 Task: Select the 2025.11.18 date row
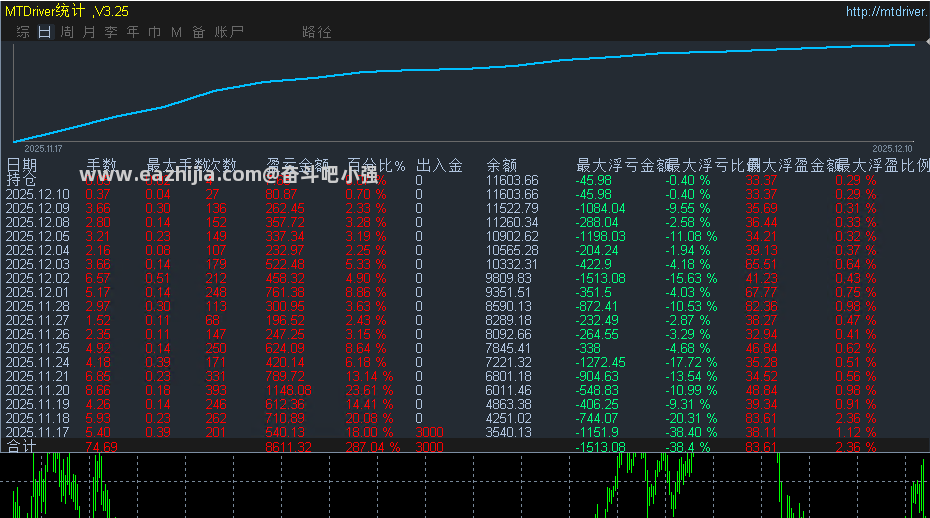[x=37, y=418]
